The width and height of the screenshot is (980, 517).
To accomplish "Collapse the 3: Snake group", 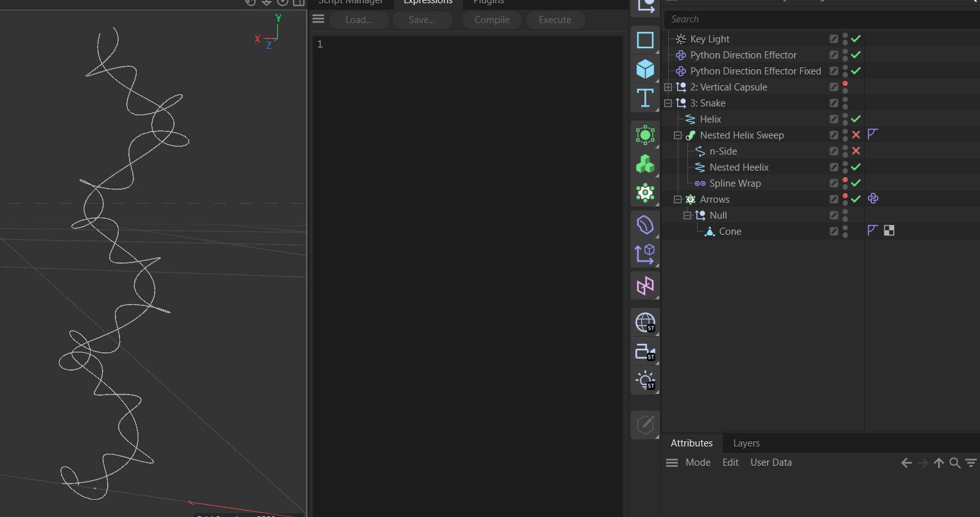I will 668,103.
